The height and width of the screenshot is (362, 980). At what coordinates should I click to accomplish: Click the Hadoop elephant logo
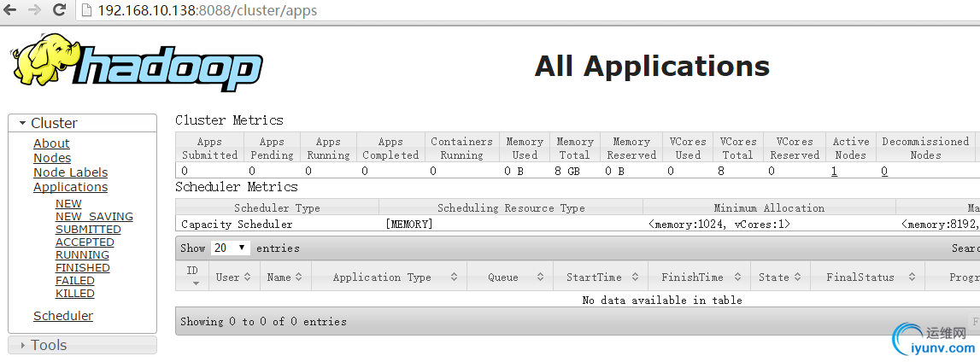pos(136,63)
